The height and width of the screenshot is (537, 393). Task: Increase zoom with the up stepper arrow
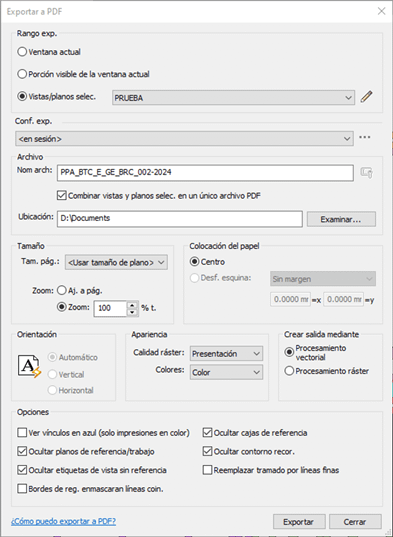click(132, 304)
